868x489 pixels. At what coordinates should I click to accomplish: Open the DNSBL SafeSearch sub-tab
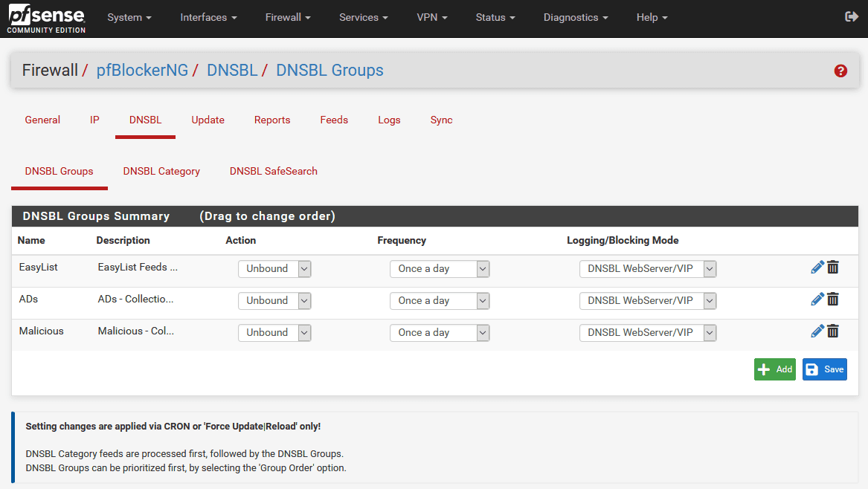pyautogui.click(x=274, y=172)
